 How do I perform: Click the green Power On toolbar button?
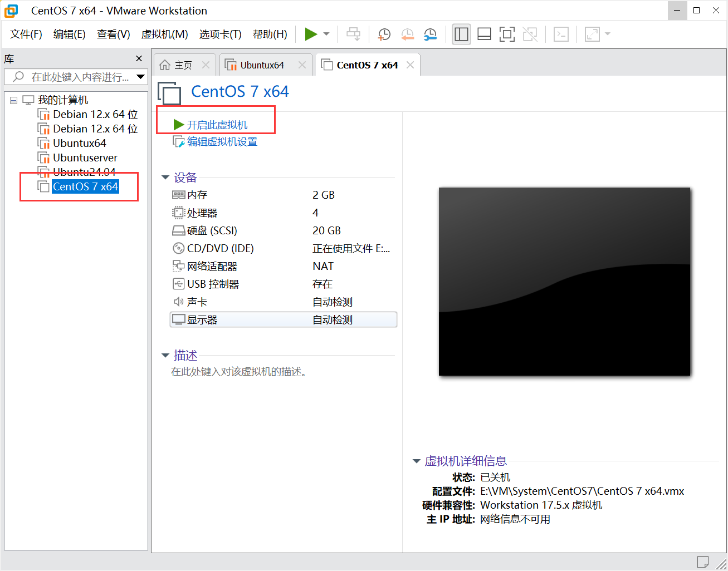point(311,35)
